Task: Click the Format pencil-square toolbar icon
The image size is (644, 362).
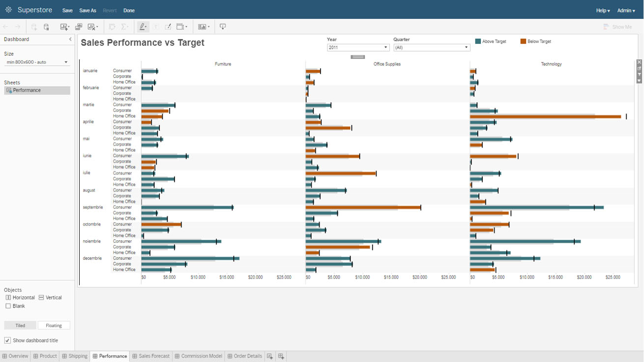Action: click(x=168, y=27)
